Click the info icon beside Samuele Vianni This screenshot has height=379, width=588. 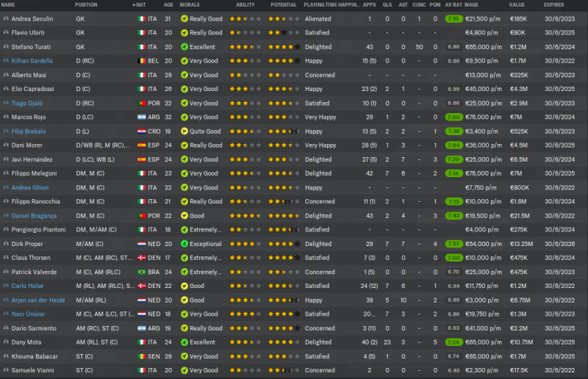coord(6,370)
